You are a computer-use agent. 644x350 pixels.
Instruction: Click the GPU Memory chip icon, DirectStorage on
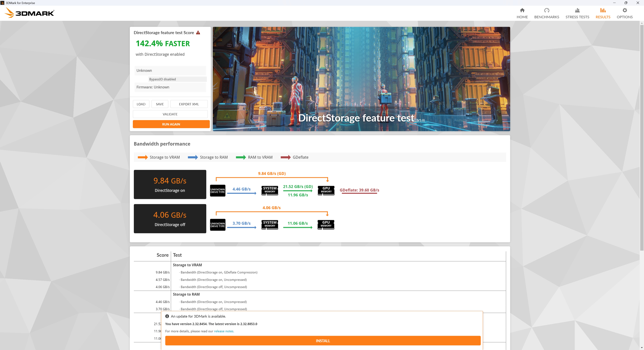point(326,190)
